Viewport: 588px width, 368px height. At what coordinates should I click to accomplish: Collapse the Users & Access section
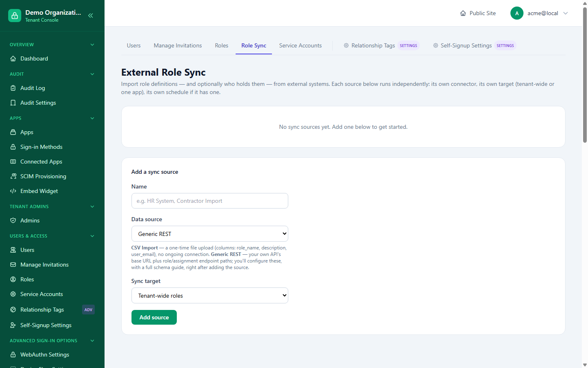92,236
